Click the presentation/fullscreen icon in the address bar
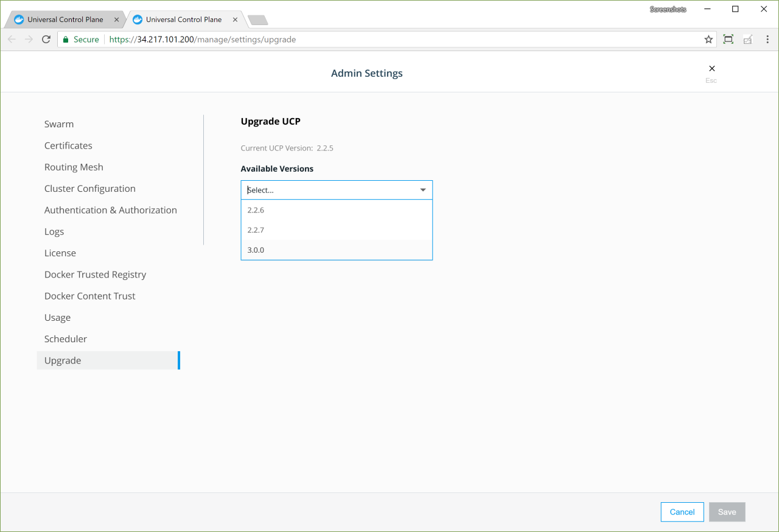Screen dimensions: 779x532 (728, 39)
